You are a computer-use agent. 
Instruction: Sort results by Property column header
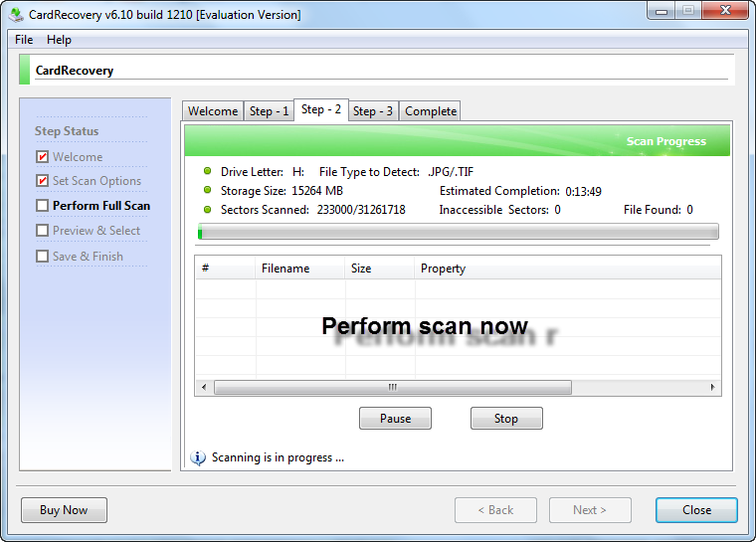568,269
